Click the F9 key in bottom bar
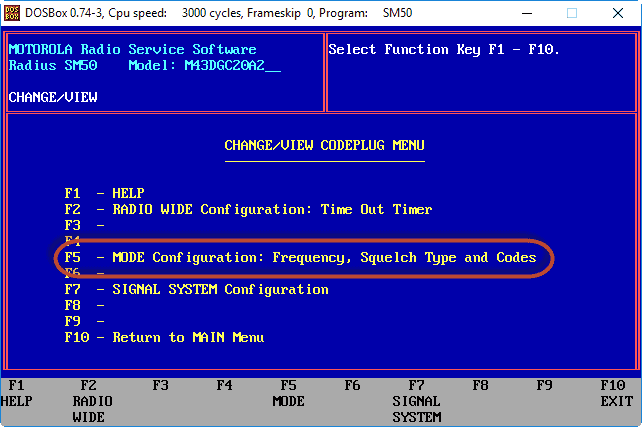The image size is (642, 427). [x=544, y=385]
